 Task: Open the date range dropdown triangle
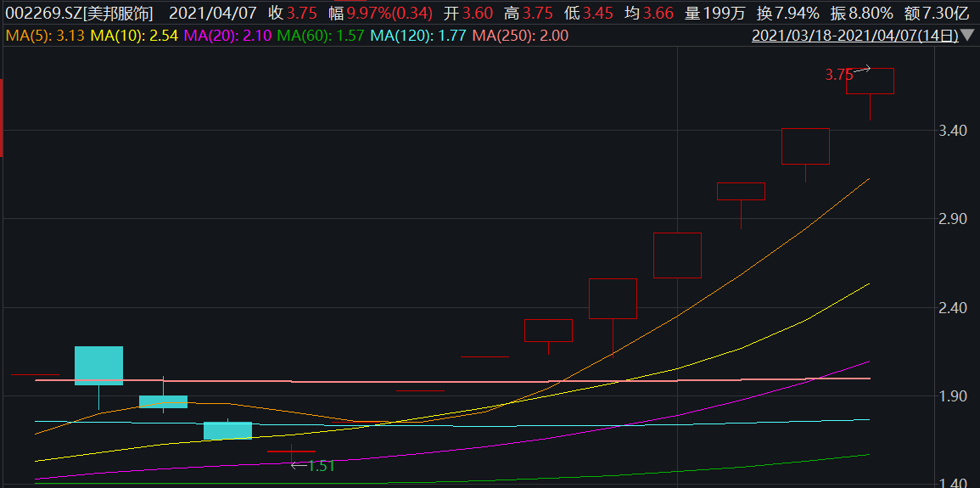point(968,36)
